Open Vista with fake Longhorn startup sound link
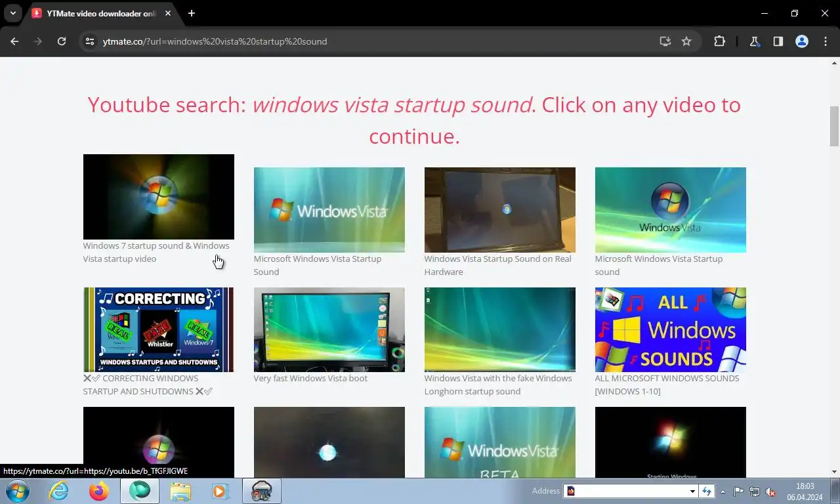Image resolution: width=840 pixels, height=504 pixels. click(x=498, y=385)
